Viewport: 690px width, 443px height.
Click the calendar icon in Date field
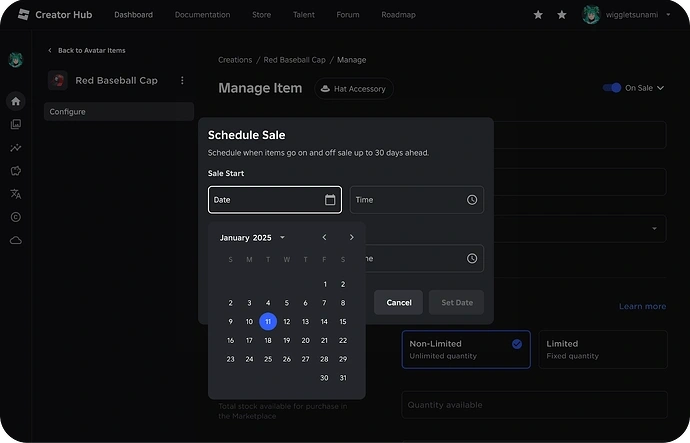click(330, 200)
